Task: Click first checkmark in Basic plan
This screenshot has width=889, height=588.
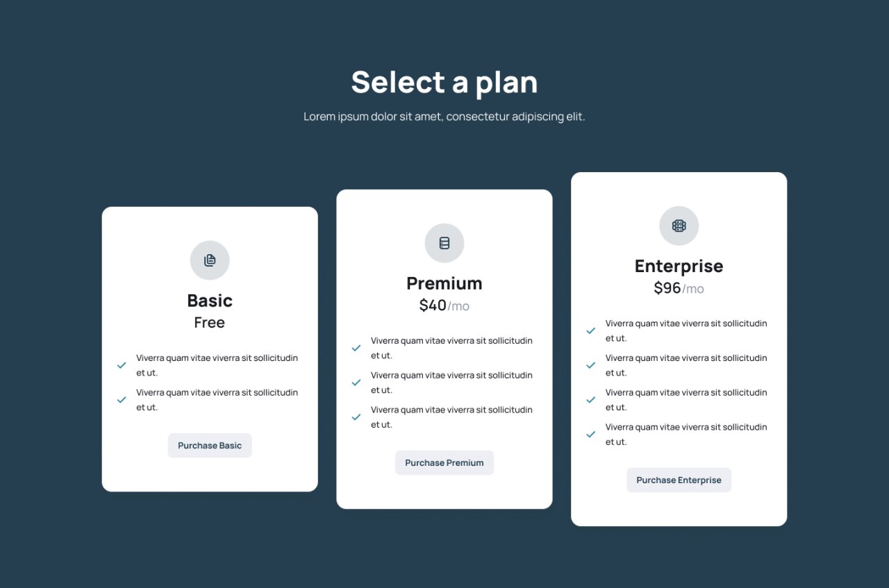Action: (x=122, y=365)
